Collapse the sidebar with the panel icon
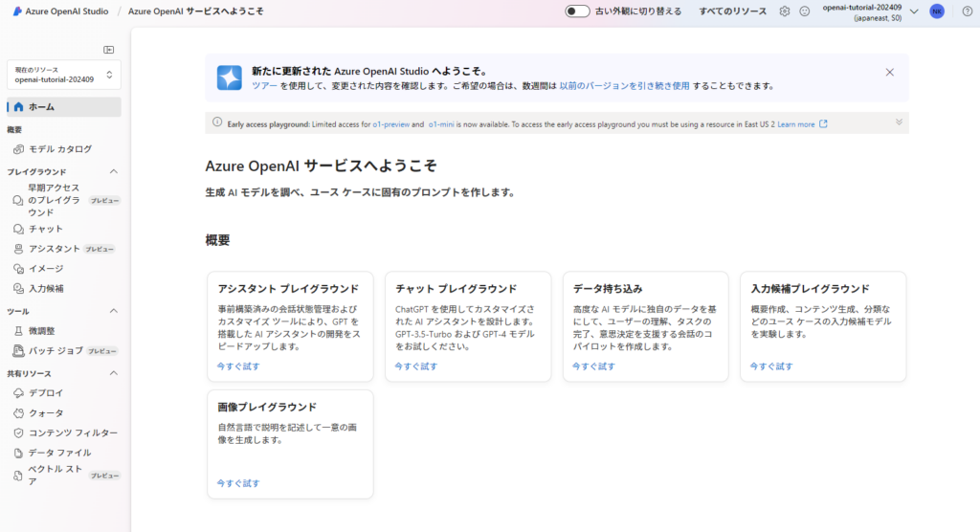Screen dimensions: 980x532 click(x=109, y=50)
